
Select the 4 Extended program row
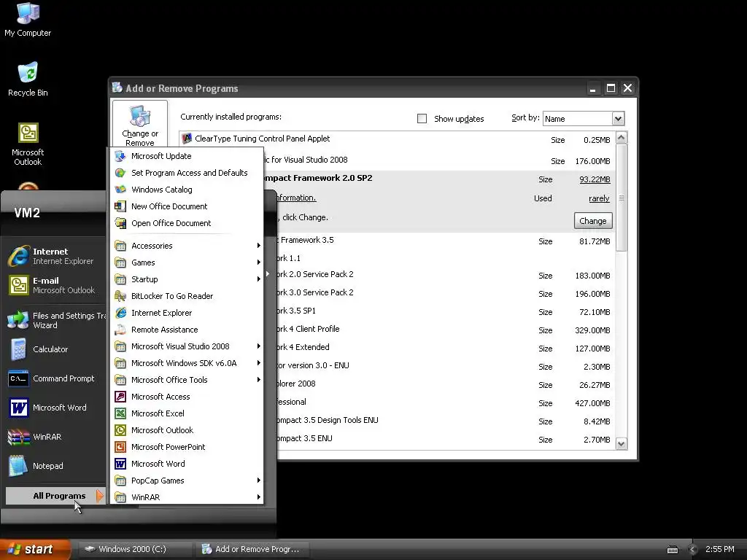tap(398, 348)
